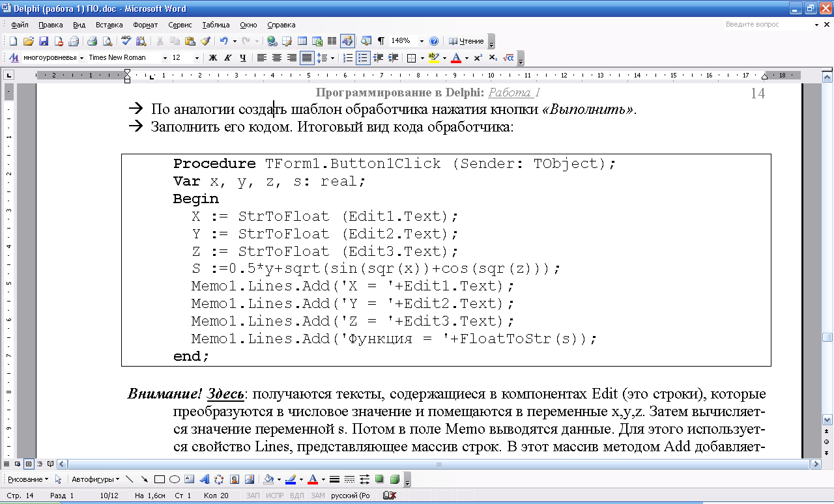Save the document with floppy disk icon
The height and width of the screenshot is (504, 834).
(44, 41)
